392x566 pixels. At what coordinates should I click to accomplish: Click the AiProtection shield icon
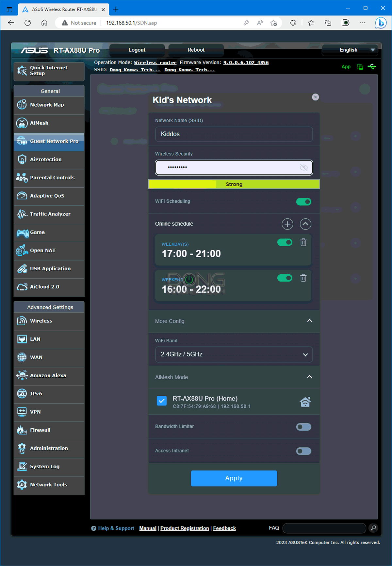(22, 159)
